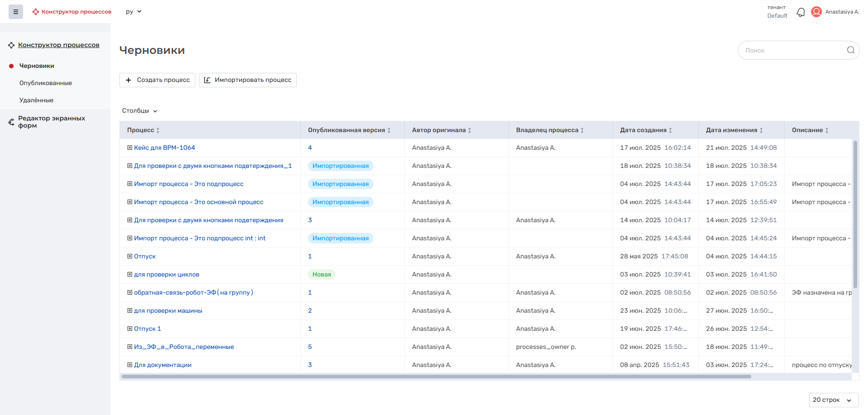Sort by Владелец процесса column icon

(x=582, y=130)
